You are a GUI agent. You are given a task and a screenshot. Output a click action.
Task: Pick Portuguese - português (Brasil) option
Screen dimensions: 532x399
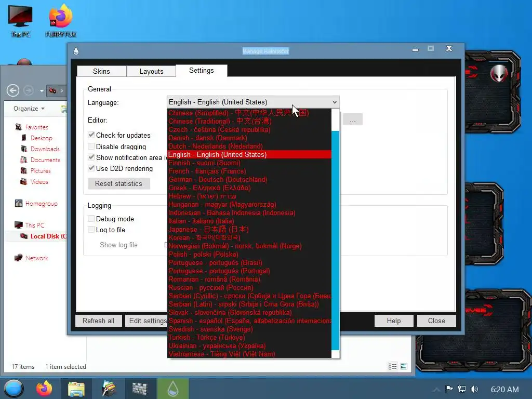[249, 262]
